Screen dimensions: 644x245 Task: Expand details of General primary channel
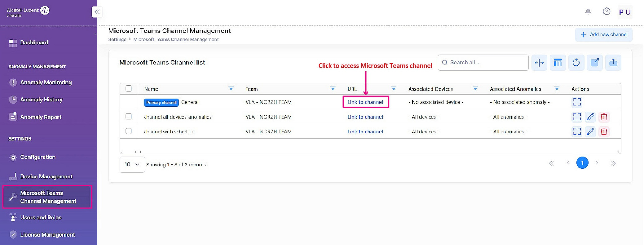pos(577,102)
